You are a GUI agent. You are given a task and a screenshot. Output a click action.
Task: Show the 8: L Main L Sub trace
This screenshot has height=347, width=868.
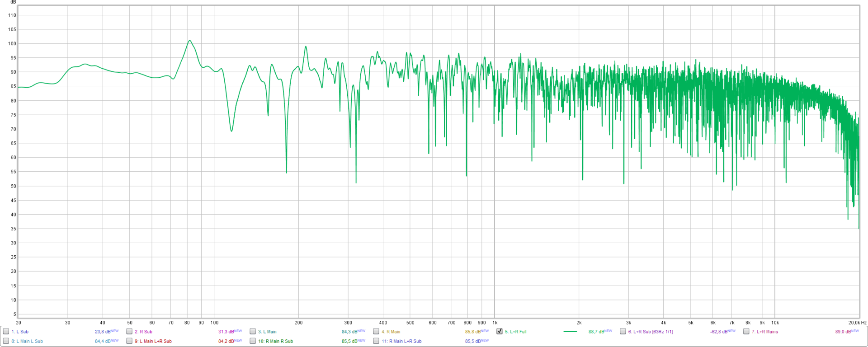point(6,341)
